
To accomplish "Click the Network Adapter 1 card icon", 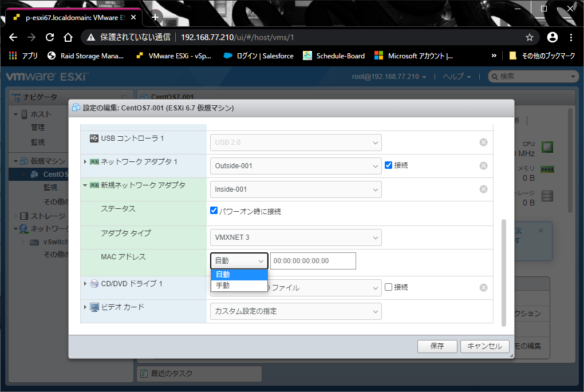I will [94, 161].
